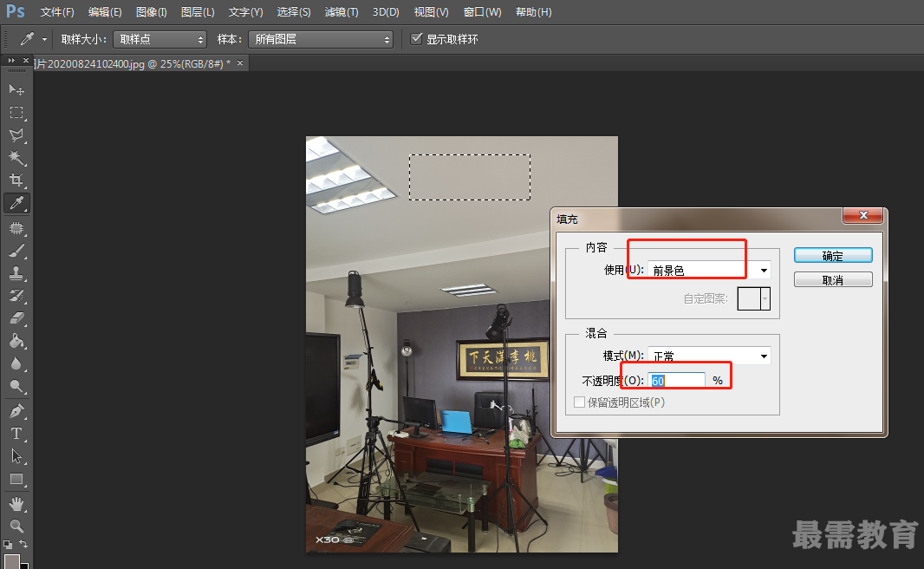Select the Dodge tool
This screenshot has height=569, width=924.
16,386
